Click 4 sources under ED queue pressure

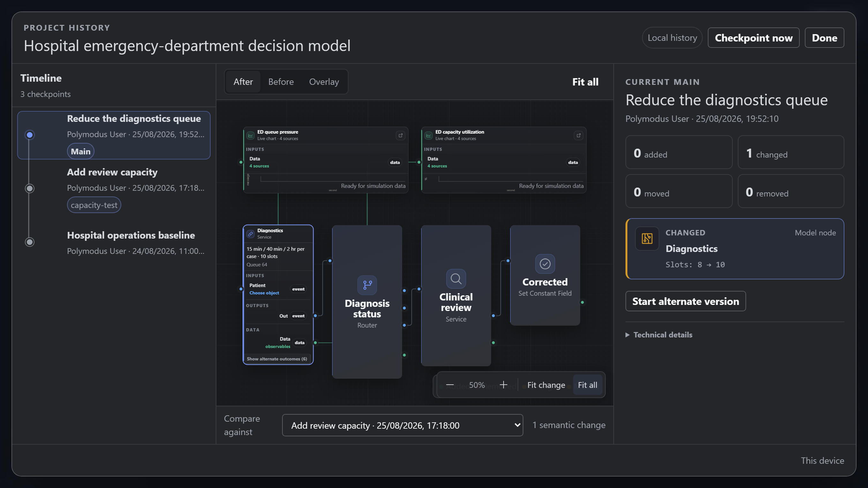pyautogui.click(x=259, y=166)
